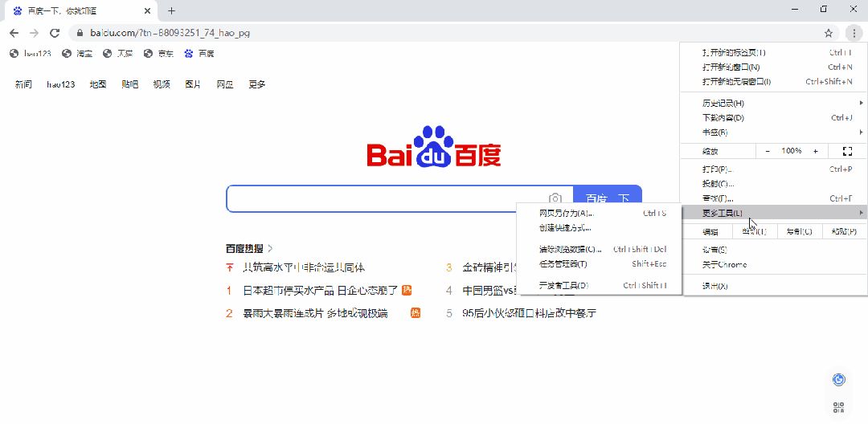Click the address bar URL
868x424 pixels.
click(x=170, y=33)
